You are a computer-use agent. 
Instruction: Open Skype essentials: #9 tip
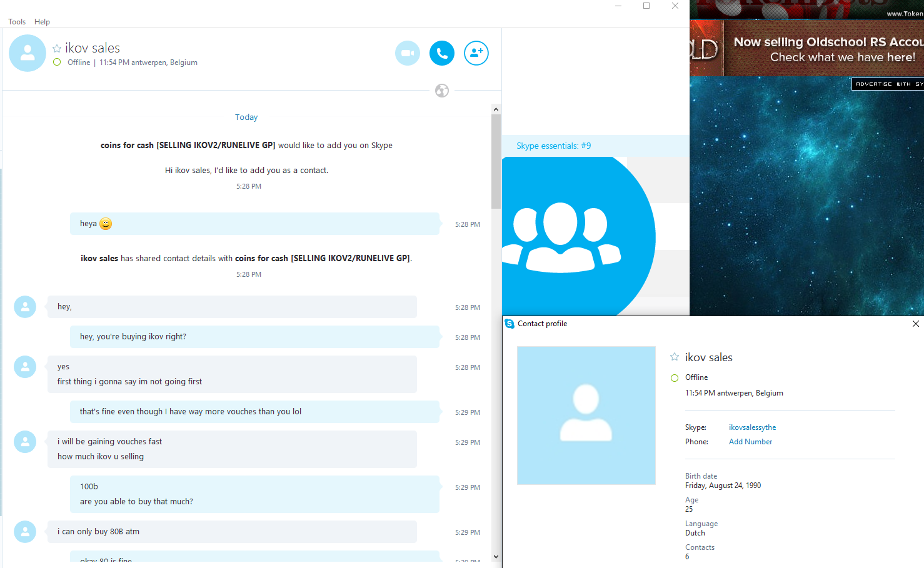[x=553, y=146]
